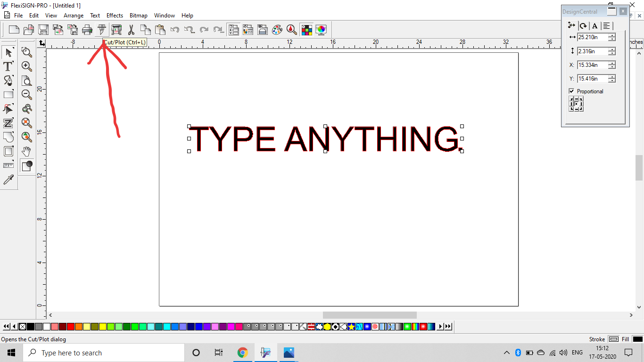Open the Help menu
The height and width of the screenshot is (362, 644).
(187, 16)
